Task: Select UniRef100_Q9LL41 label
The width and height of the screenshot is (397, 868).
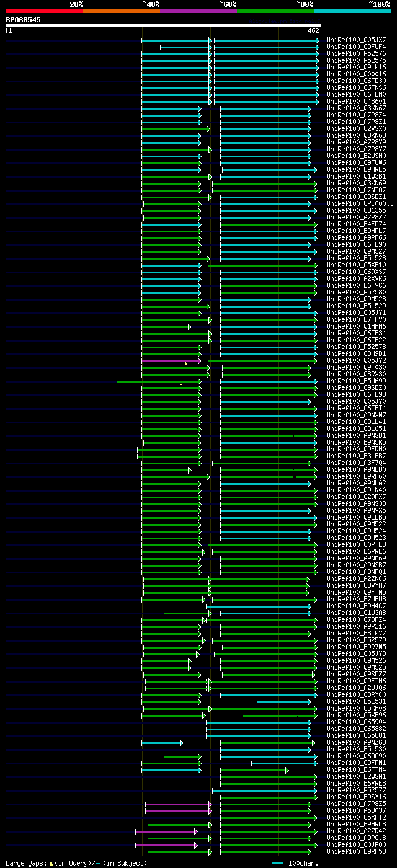Action: click(356, 422)
